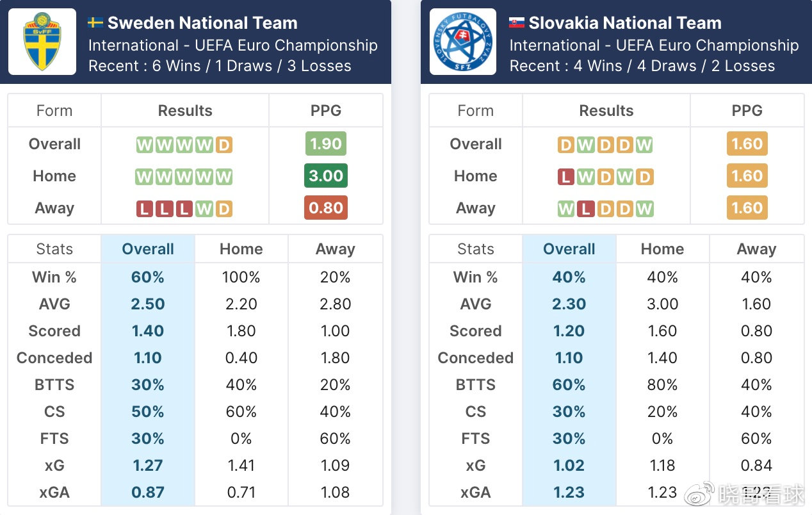The image size is (812, 515).
Task: Select Sweden's Overall stats tab
Action: click(x=148, y=249)
